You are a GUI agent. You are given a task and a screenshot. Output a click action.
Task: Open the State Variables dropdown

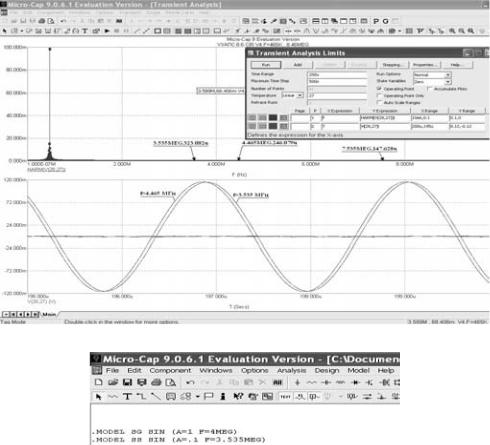448,82
